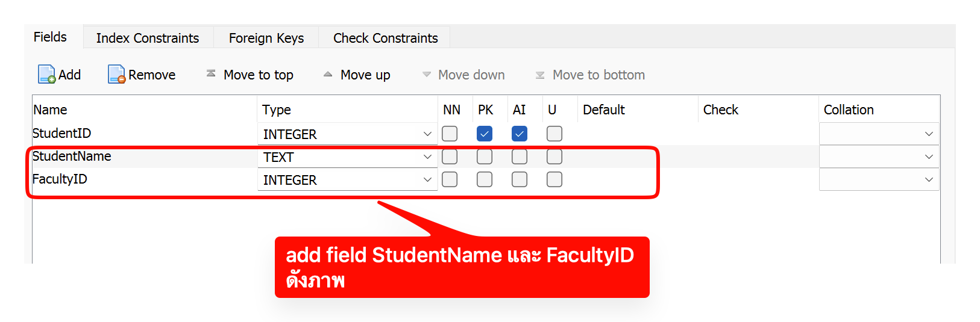
Task: Click the Move to bottom icon
Action: tap(540, 75)
